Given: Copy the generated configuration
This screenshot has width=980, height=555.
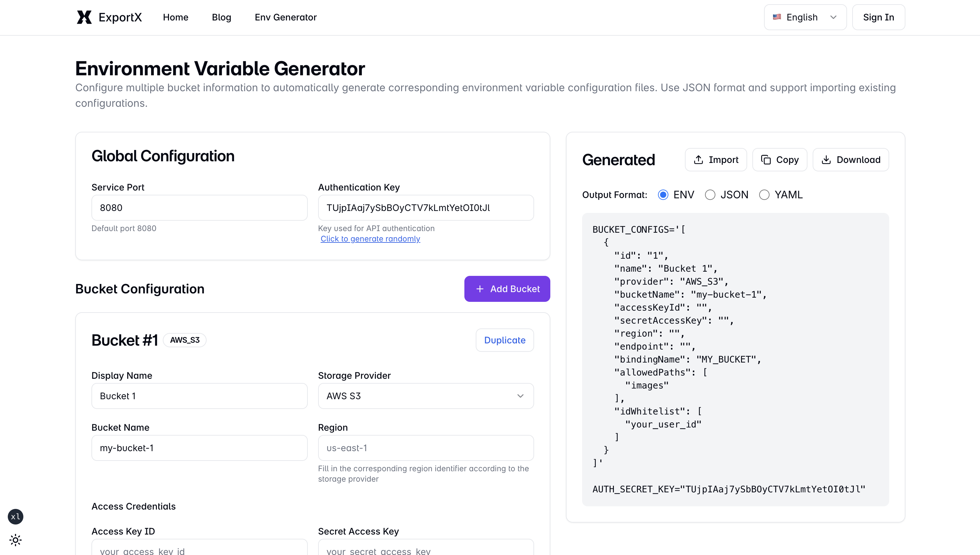Looking at the screenshot, I should 779,160.
